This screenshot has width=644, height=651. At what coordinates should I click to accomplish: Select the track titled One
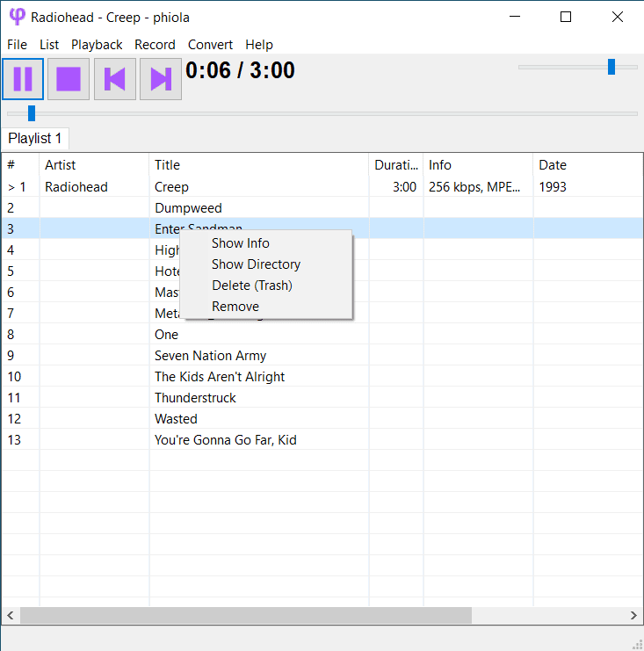167,335
